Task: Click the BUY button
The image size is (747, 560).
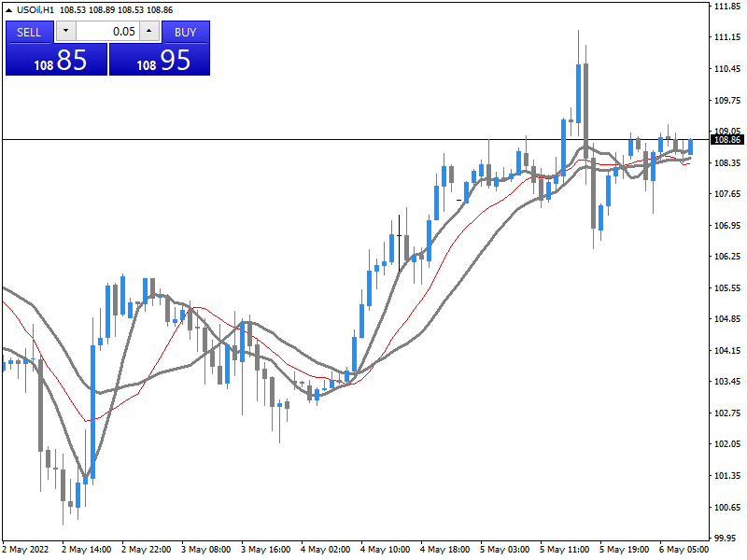Action: coord(185,32)
